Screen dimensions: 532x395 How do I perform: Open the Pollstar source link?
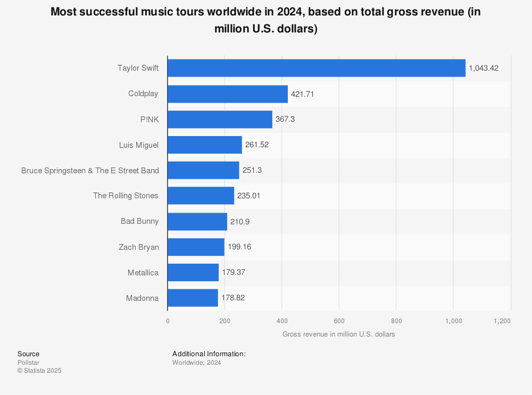coord(26,363)
